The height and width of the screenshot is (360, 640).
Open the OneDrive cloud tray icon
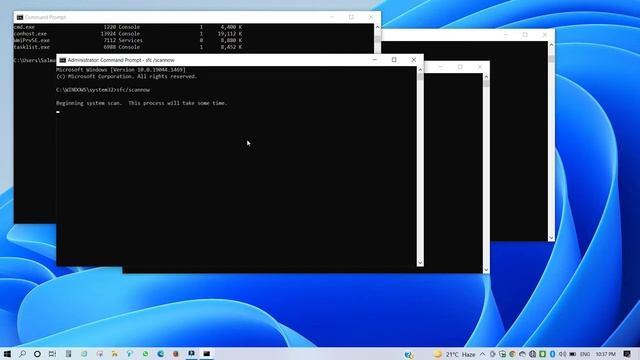pos(522,354)
